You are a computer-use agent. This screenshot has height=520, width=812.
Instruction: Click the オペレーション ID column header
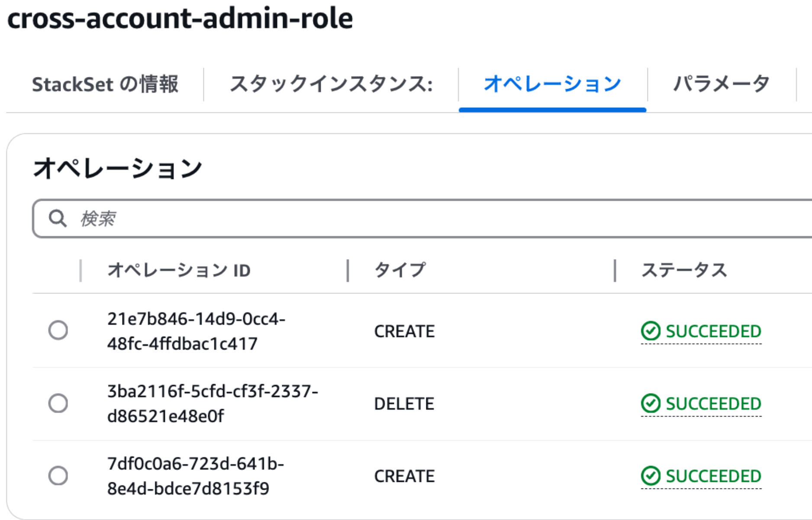pos(179,270)
